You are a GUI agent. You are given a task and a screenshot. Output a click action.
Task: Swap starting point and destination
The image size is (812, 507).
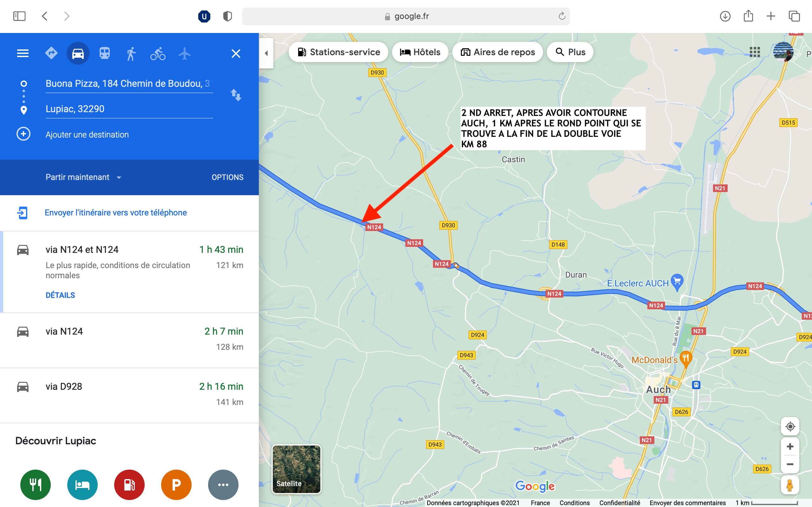[236, 95]
